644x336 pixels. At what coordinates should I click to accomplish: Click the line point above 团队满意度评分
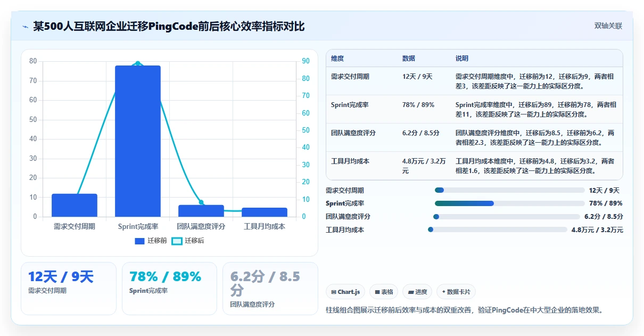click(x=201, y=202)
